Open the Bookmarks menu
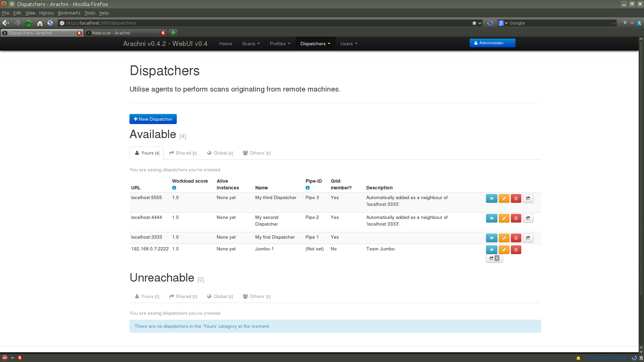The image size is (644, 362). 69,13
